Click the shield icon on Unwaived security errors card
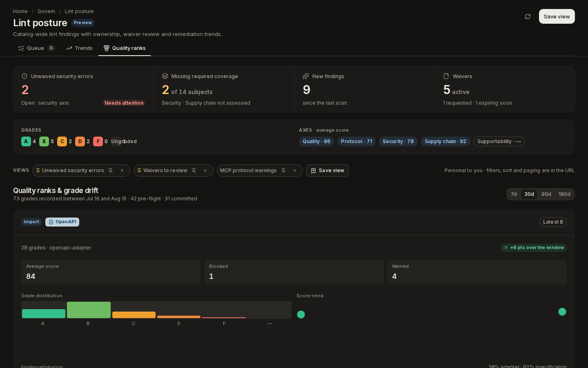The height and width of the screenshot is (368, 588). (x=24, y=76)
